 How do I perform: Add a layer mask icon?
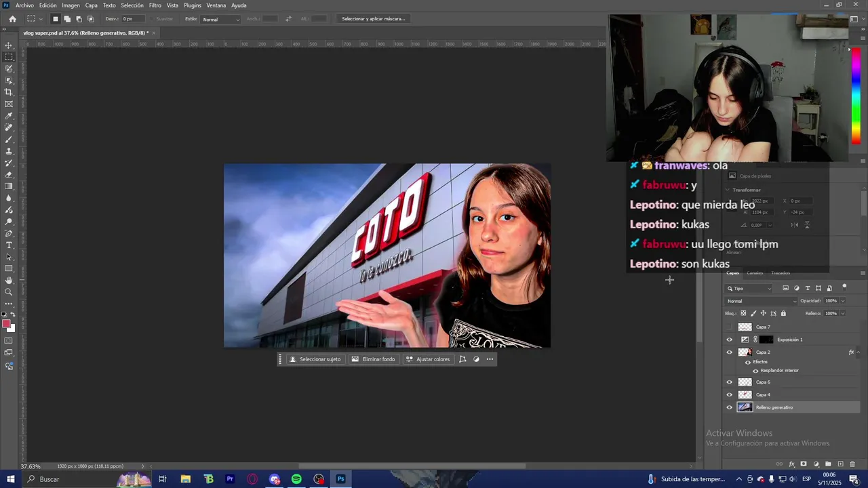(804, 464)
